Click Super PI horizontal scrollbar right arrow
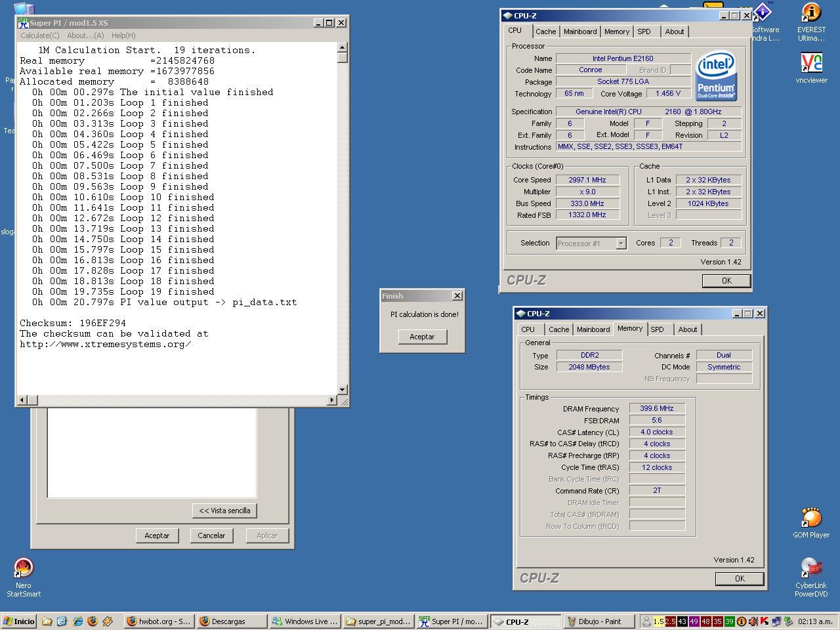Viewport: 840px width, 630px height. [331, 400]
